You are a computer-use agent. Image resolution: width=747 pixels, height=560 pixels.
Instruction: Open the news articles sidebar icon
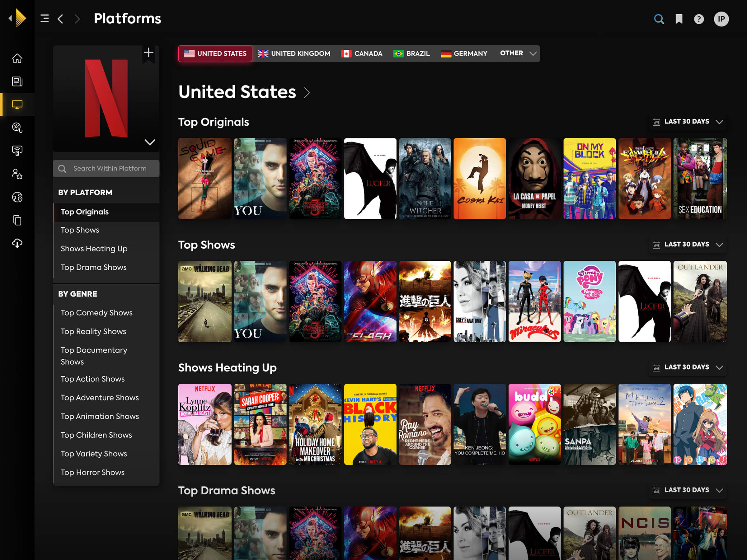coord(17,81)
